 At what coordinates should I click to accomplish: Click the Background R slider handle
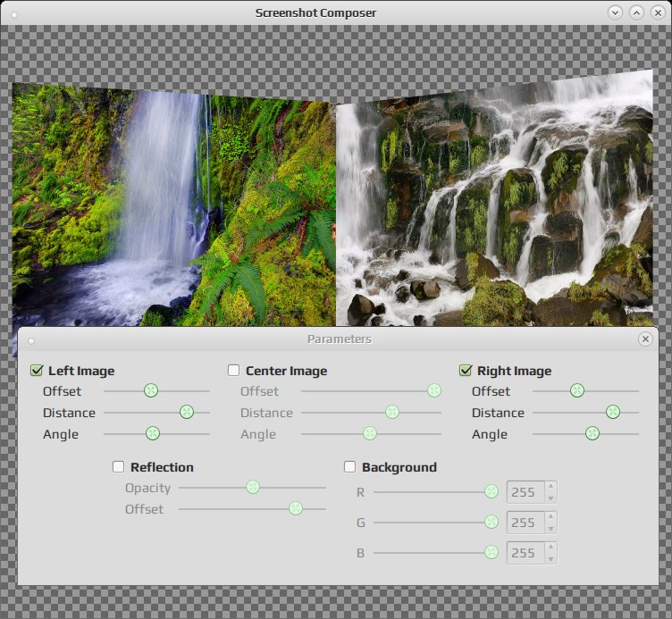(491, 492)
